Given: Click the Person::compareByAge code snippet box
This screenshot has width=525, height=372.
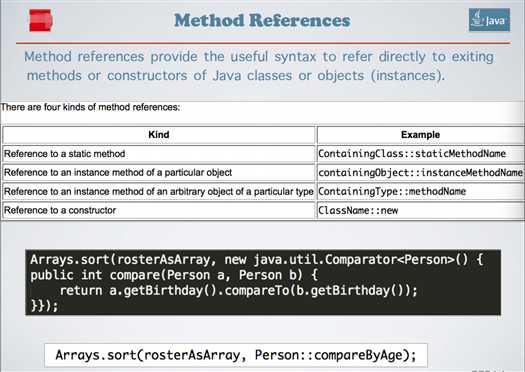Looking at the screenshot, I should click(x=236, y=355).
